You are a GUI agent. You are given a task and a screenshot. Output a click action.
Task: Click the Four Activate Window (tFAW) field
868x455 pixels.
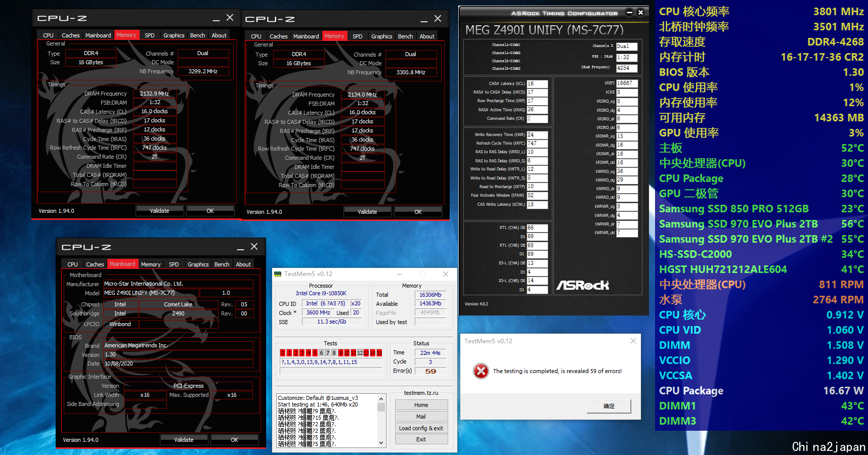point(537,196)
